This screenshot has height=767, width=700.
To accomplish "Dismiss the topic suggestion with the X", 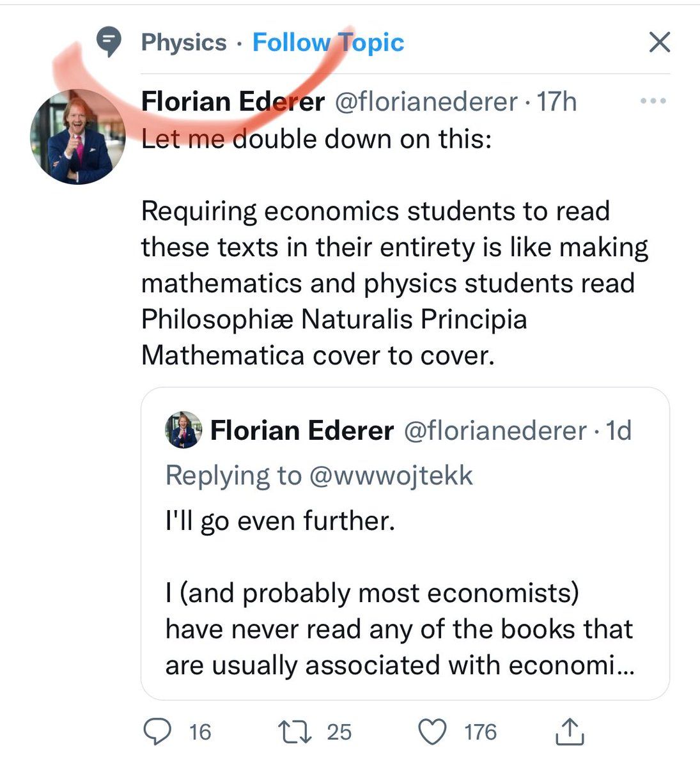I will click(x=659, y=43).
